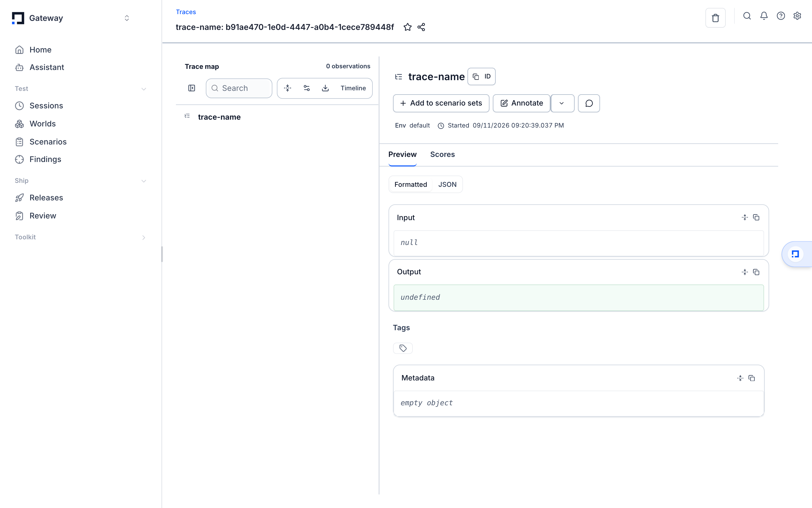Collapse the Metadata section
This screenshot has width=812, height=508.
coord(740,378)
